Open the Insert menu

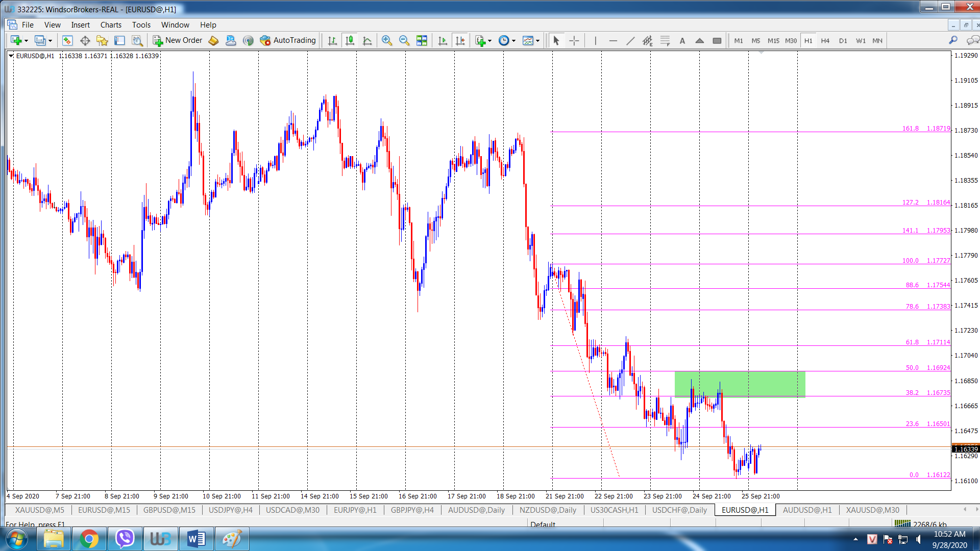point(80,24)
